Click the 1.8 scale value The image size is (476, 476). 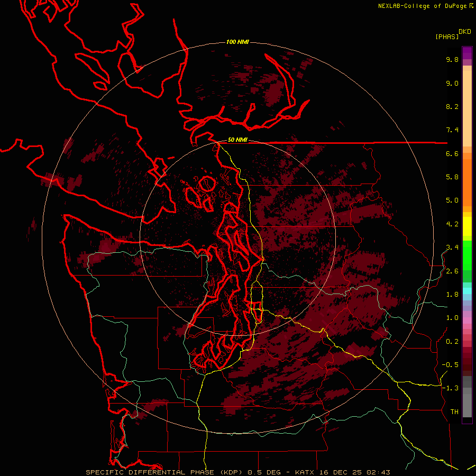(x=452, y=295)
